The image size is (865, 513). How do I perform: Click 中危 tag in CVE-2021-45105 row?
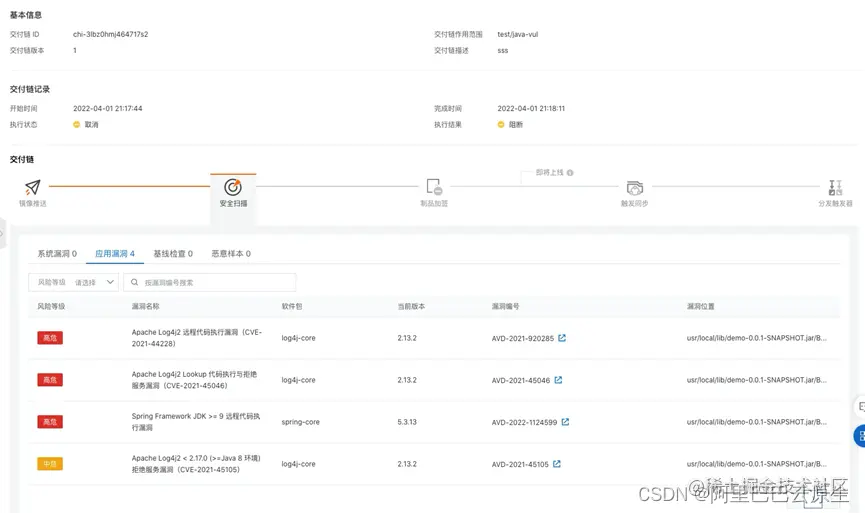coord(50,463)
